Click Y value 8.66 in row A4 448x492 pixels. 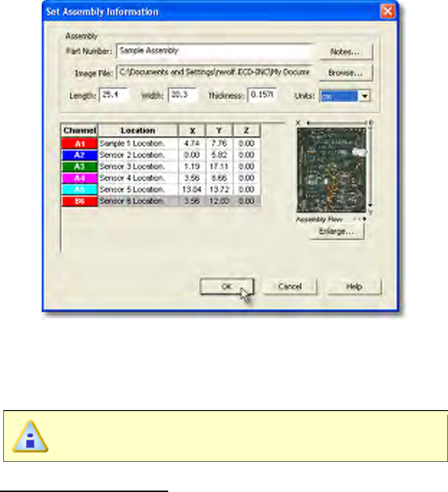[x=219, y=178]
